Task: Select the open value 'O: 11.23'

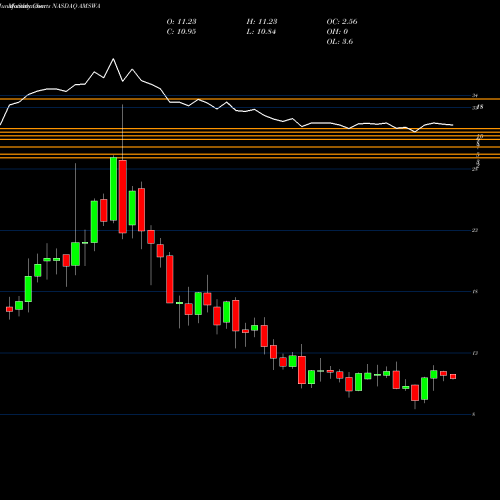Action: (x=181, y=22)
